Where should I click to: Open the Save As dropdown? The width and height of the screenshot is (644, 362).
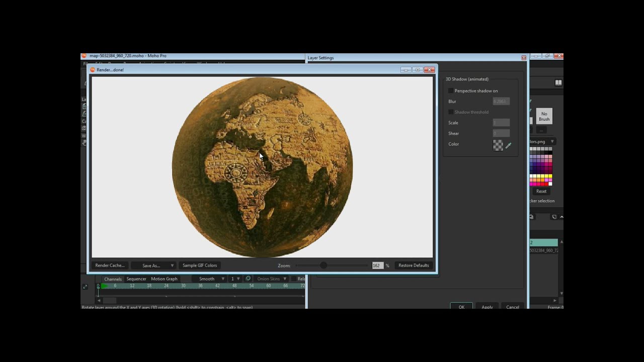click(x=153, y=265)
